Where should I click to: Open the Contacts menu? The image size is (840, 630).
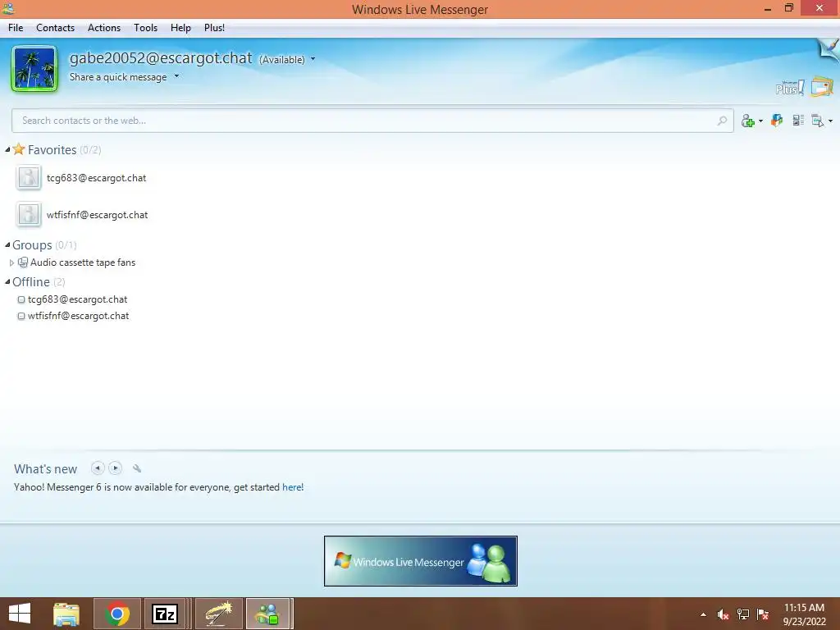point(55,28)
